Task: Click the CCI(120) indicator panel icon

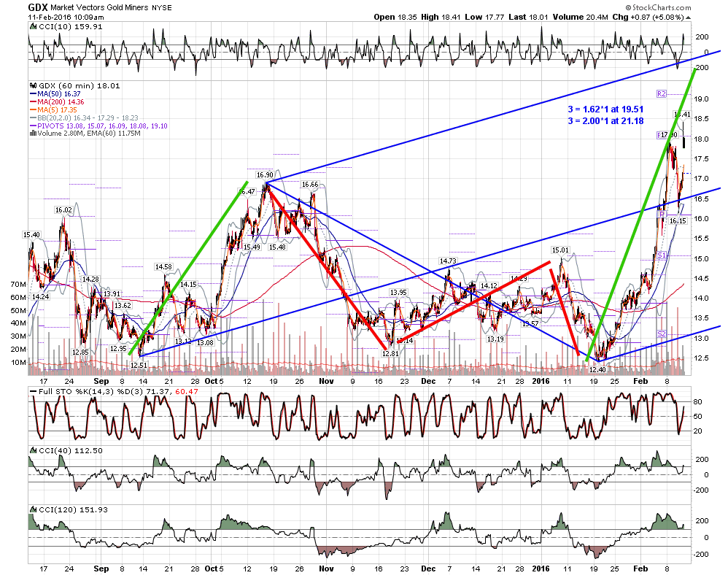Action: (x=33, y=509)
